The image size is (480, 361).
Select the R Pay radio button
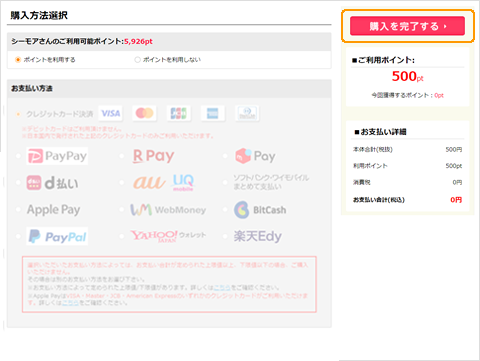point(122,156)
